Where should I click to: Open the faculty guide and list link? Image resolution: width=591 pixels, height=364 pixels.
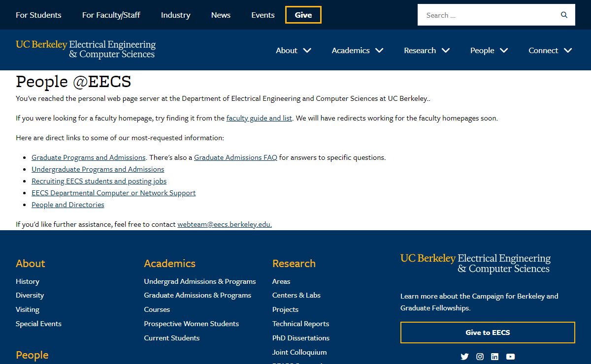coord(259,118)
